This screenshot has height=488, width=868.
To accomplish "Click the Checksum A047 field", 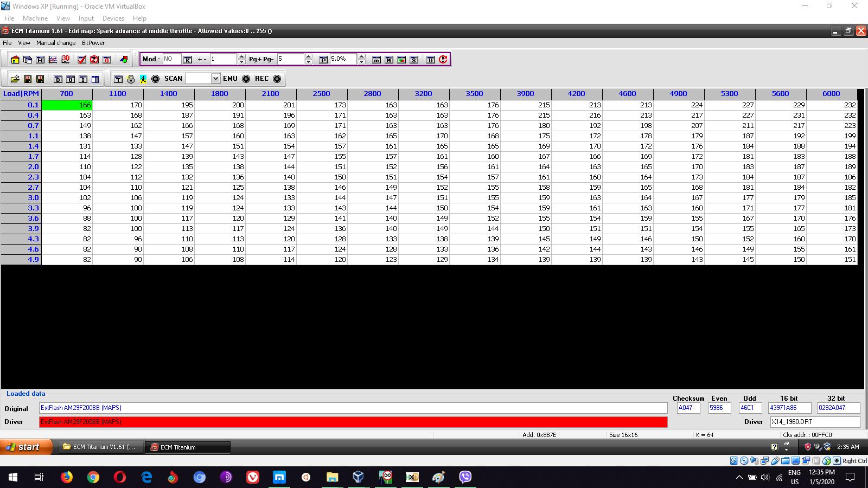I will coord(688,408).
